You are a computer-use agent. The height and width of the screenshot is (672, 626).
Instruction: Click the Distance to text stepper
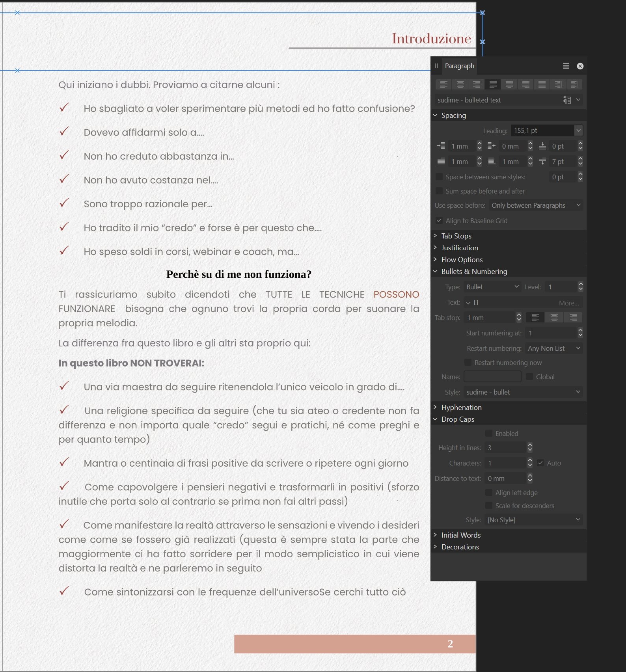coord(530,478)
